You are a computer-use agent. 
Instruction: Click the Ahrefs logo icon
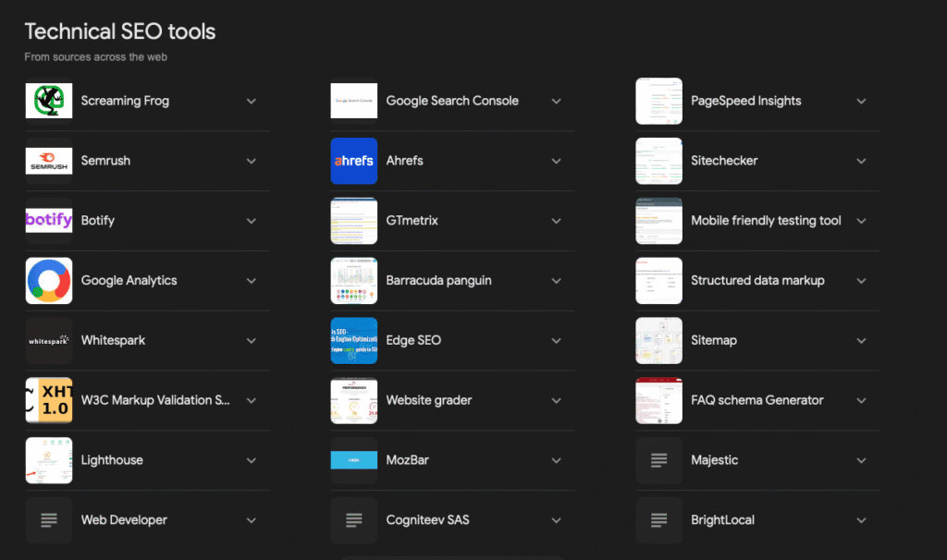(x=354, y=161)
